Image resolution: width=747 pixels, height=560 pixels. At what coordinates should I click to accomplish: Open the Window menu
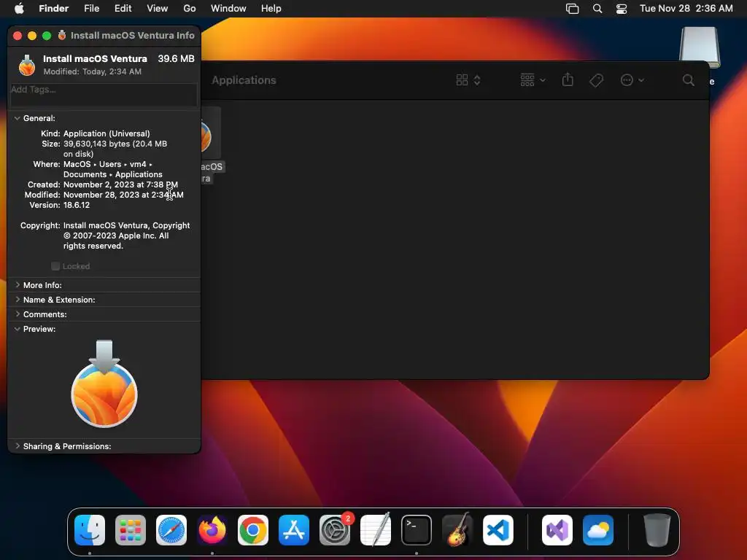tap(228, 9)
